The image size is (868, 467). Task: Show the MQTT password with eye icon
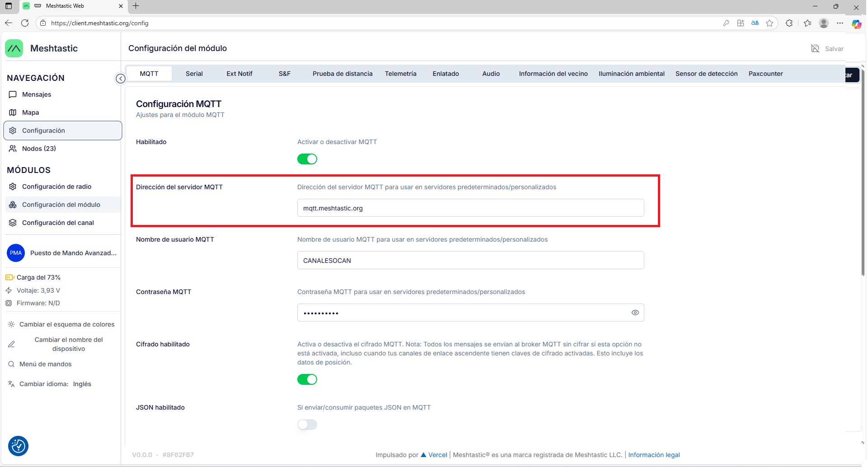pyautogui.click(x=635, y=313)
